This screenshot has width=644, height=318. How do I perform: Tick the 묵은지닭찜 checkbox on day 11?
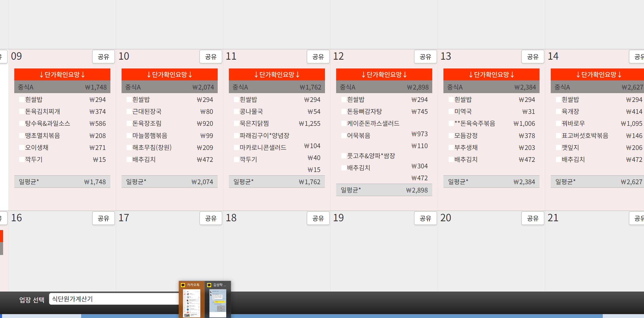(236, 123)
